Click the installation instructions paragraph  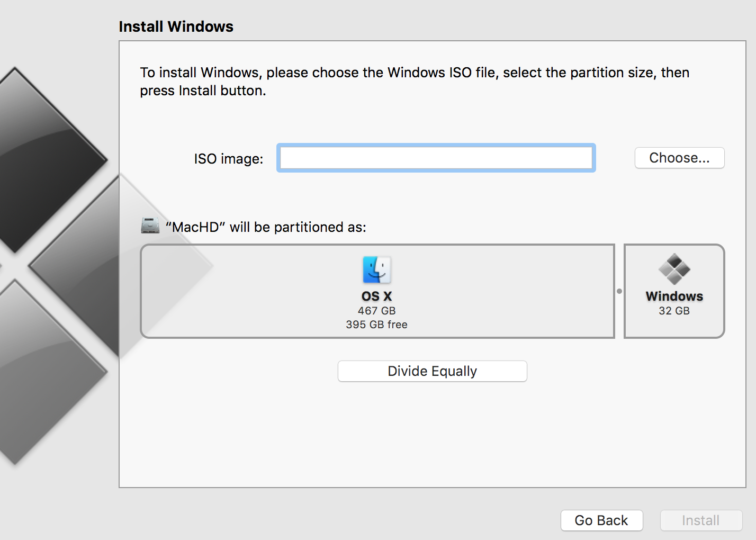pos(415,82)
